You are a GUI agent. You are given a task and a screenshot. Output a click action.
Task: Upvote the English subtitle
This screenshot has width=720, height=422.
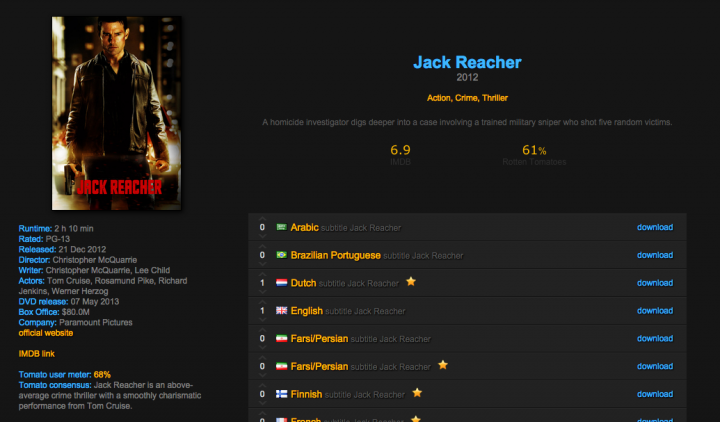coord(262,302)
